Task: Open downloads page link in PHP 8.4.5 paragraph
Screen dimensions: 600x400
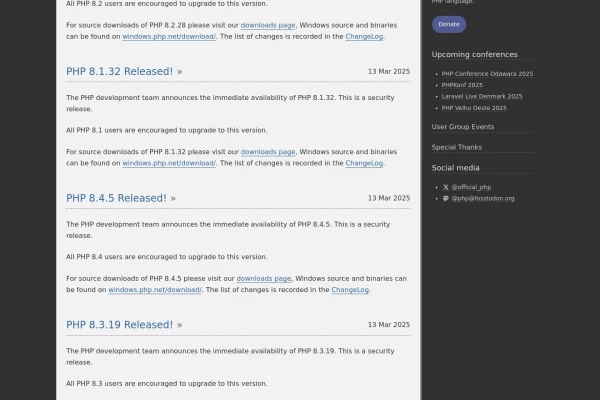Action: 264,279
